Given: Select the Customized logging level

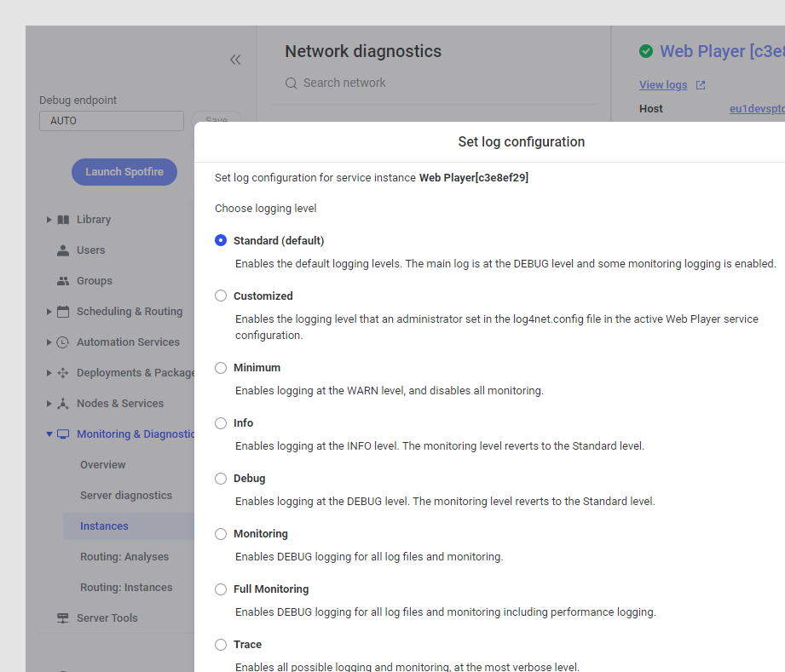Looking at the screenshot, I should [x=221, y=296].
